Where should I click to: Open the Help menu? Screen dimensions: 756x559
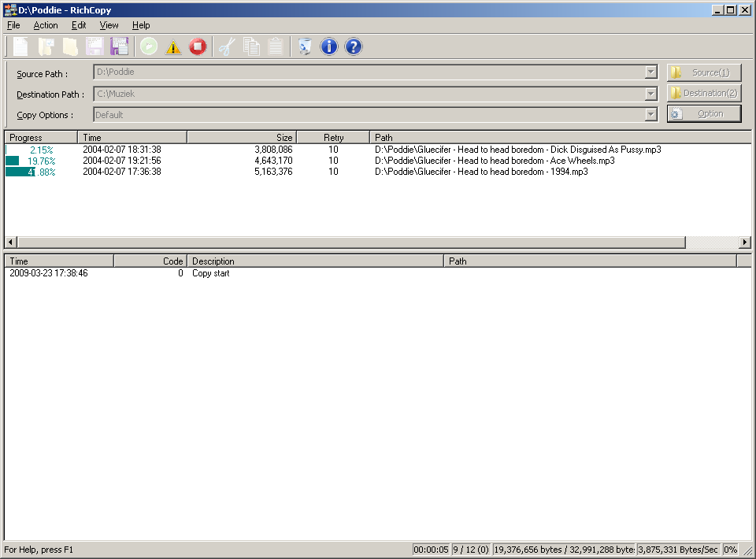[141, 25]
